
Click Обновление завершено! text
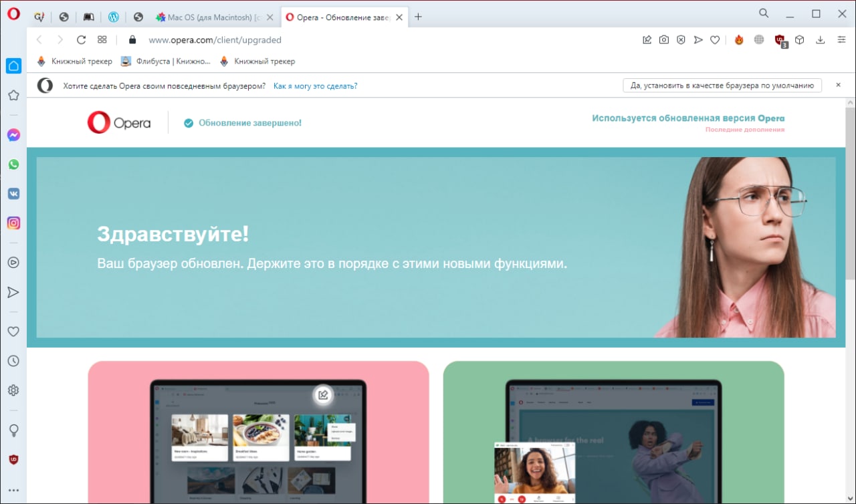point(250,123)
